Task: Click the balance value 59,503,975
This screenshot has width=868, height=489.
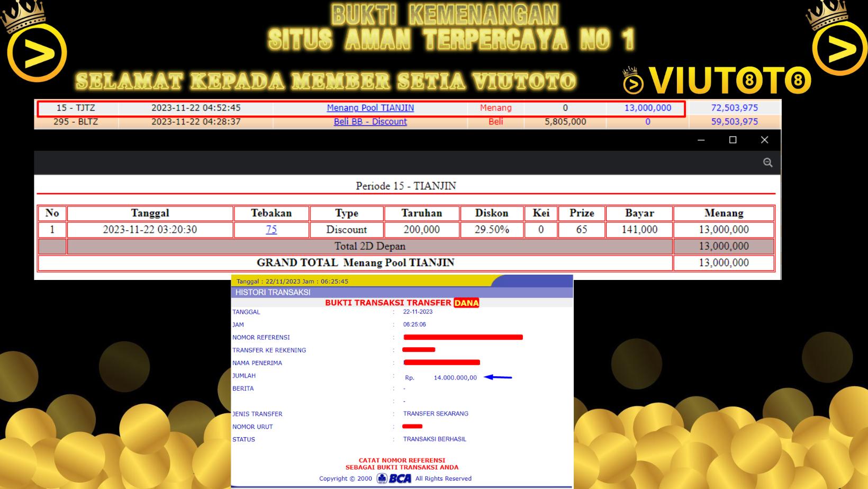Action: pos(735,122)
